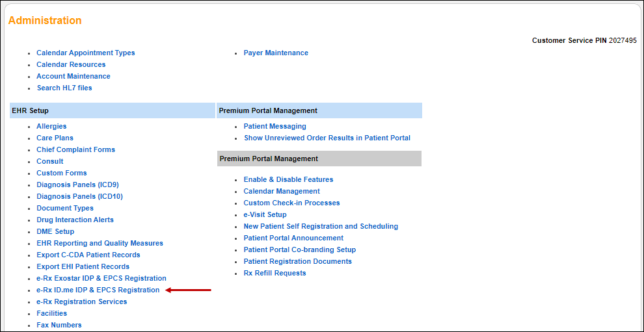Select the Fax Numbers link
Screen dimensions: 644x332
pos(59,325)
